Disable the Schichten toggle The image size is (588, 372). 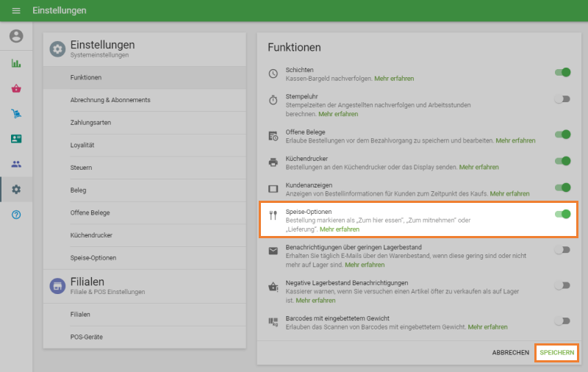[x=562, y=73]
